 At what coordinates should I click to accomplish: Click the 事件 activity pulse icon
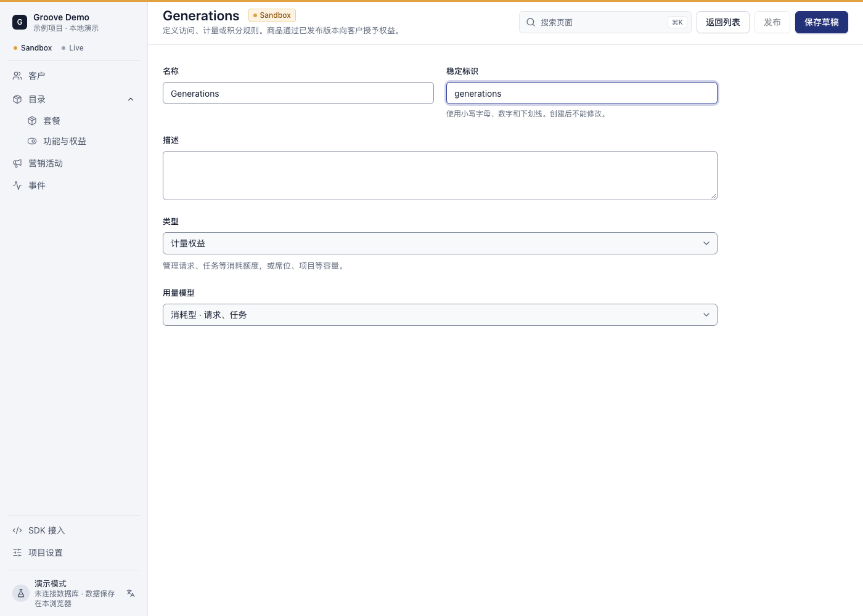click(17, 185)
